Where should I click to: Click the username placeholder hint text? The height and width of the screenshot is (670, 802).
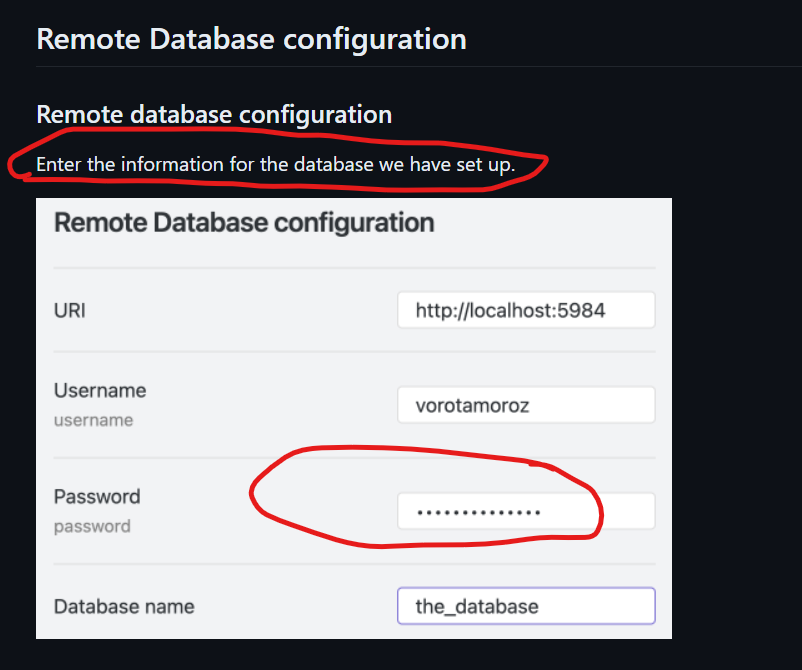coord(93,420)
